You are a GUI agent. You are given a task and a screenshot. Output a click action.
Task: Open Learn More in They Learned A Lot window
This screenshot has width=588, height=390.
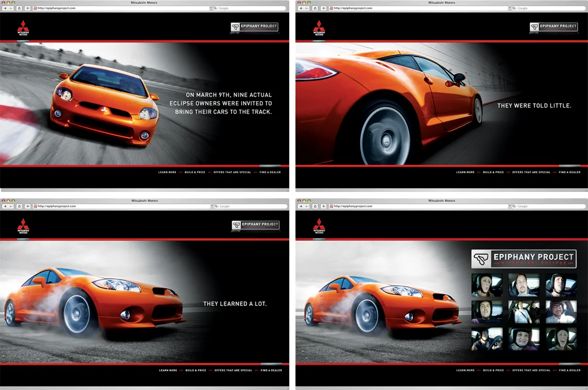pyautogui.click(x=168, y=370)
